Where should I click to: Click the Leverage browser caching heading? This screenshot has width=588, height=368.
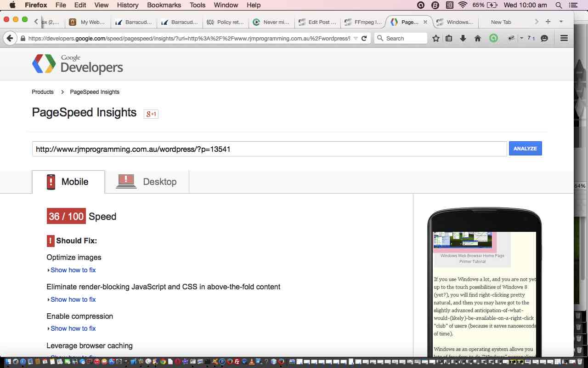tap(90, 345)
